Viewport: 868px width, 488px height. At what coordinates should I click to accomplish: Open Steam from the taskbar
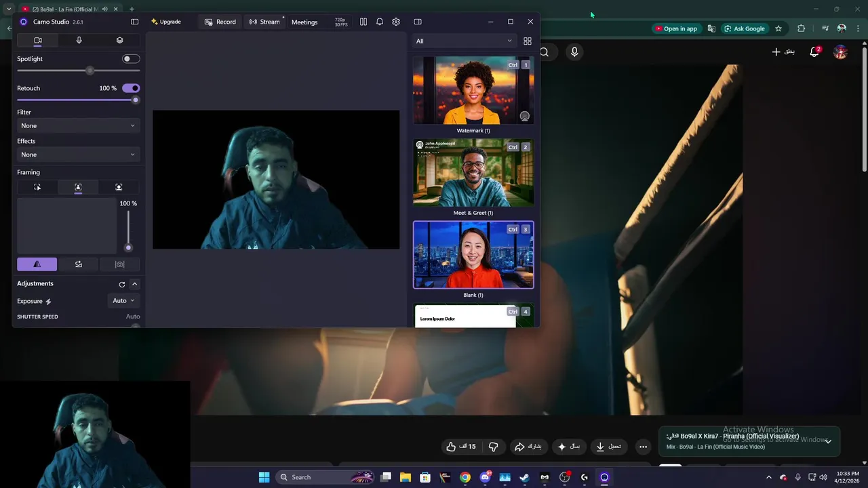point(524,477)
